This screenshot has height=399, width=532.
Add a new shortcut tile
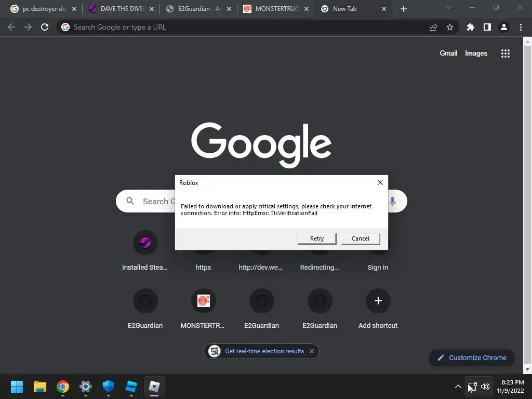(x=378, y=308)
